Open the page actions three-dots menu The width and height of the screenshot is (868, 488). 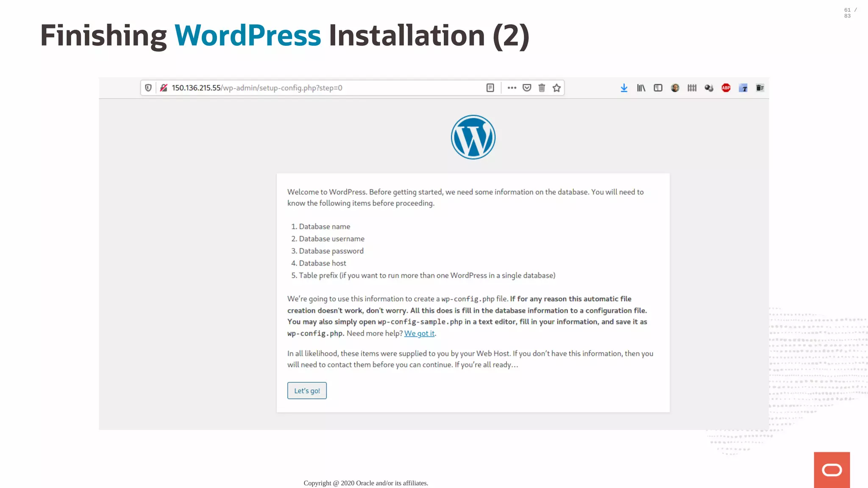(x=512, y=88)
